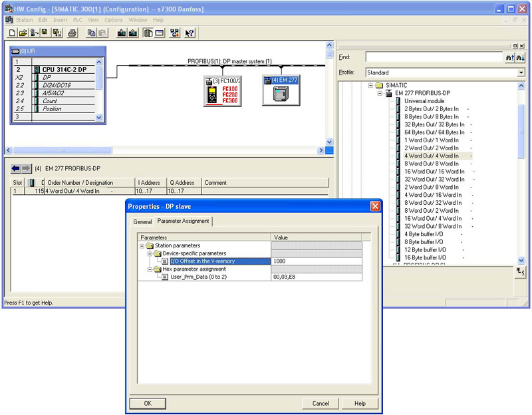Collapse the Hex parameter assignment node

pos(150,269)
